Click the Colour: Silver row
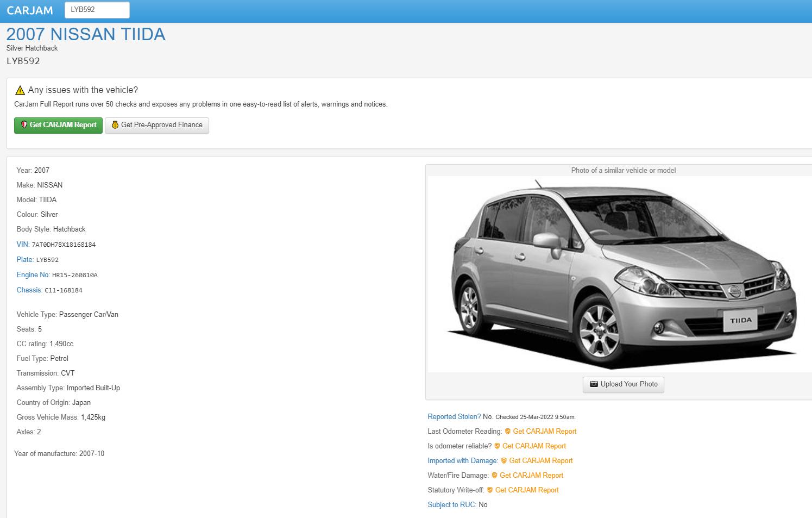The height and width of the screenshot is (518, 812). pos(37,214)
